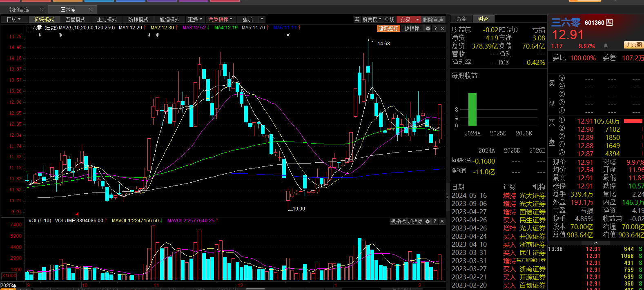Click the 叠加 overlay button
The width and height of the screenshot is (644, 290).
pos(247,19)
